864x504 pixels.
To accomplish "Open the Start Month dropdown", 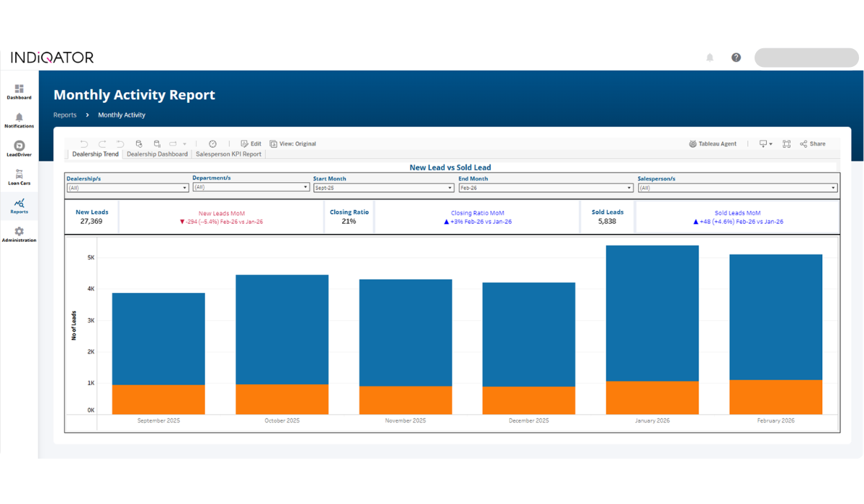I will pyautogui.click(x=383, y=188).
